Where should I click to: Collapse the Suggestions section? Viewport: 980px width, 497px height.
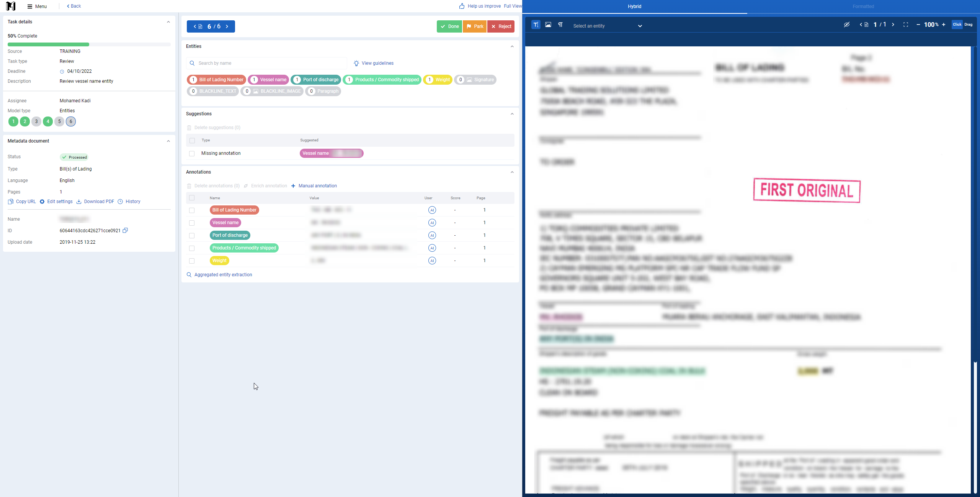tap(512, 114)
